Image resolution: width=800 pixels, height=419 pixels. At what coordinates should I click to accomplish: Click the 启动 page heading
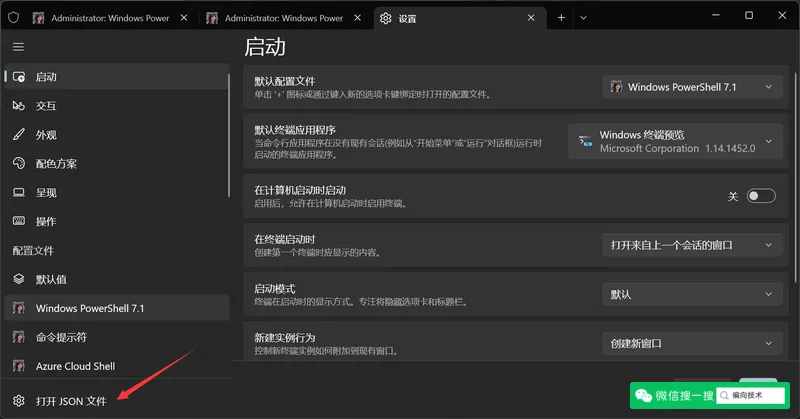click(265, 47)
